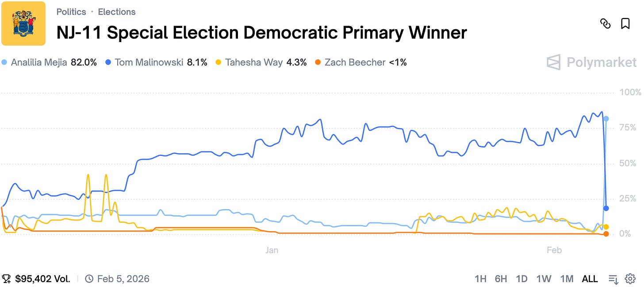Open the chart filter options icon

pyautogui.click(x=613, y=279)
